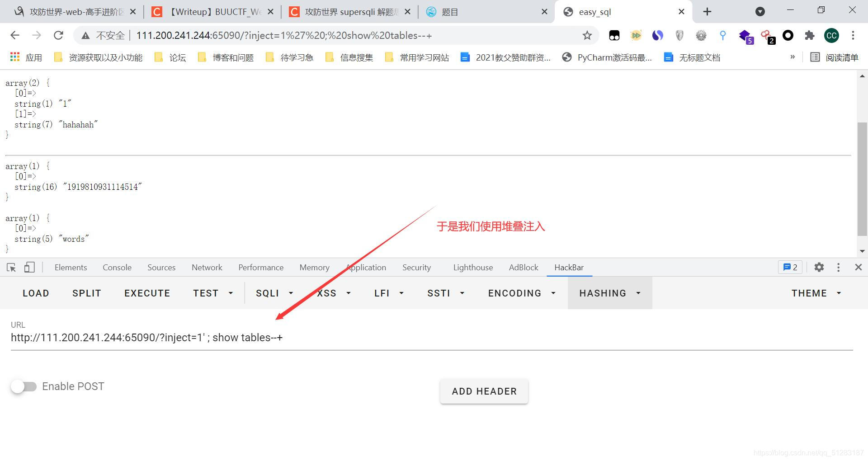Go back to the previous page

coord(15,35)
